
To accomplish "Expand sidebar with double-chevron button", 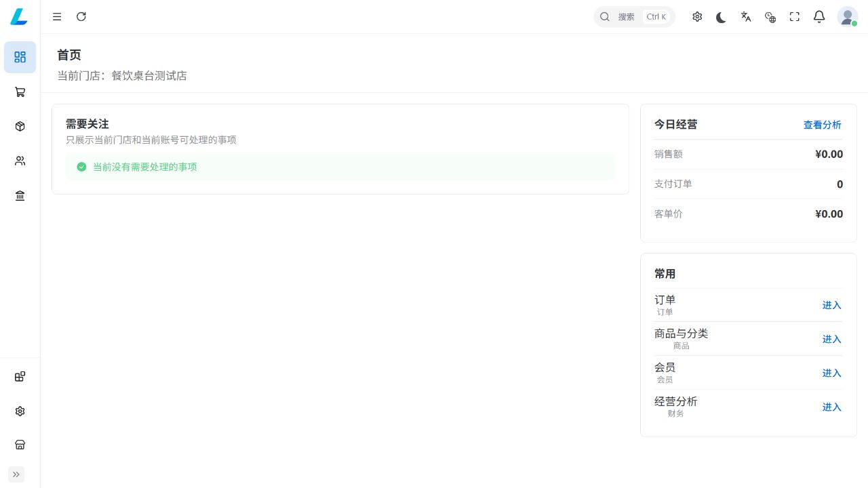I will (16, 474).
